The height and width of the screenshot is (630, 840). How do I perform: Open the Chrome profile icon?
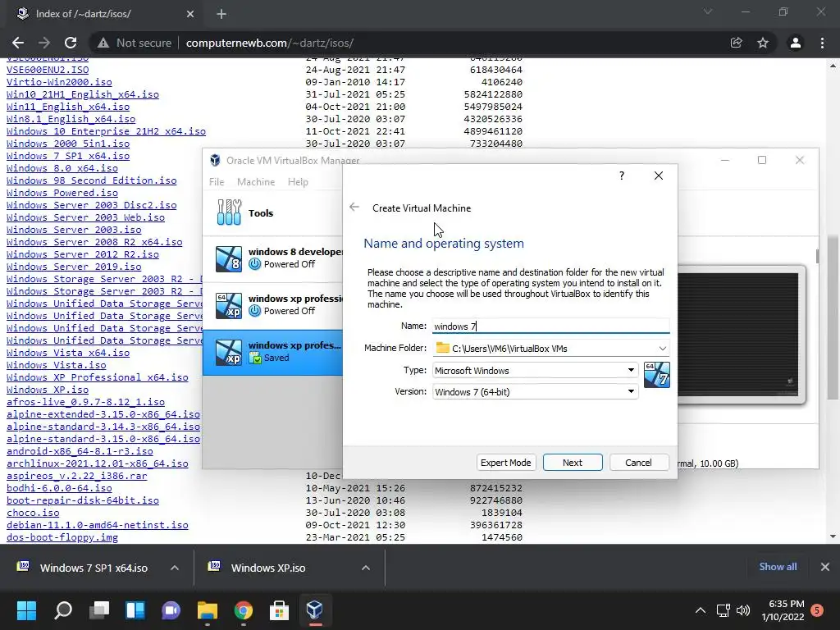coord(796,43)
